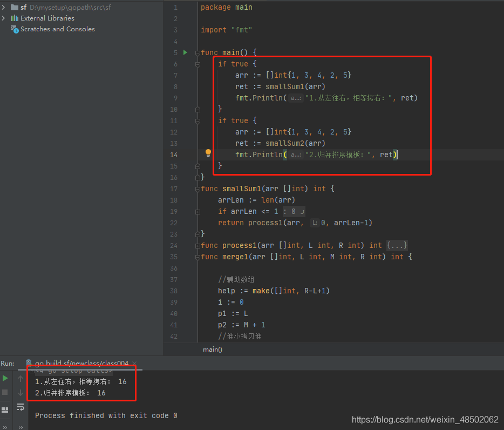
Task: Click line number 14 in the gutter
Action: [174, 155]
